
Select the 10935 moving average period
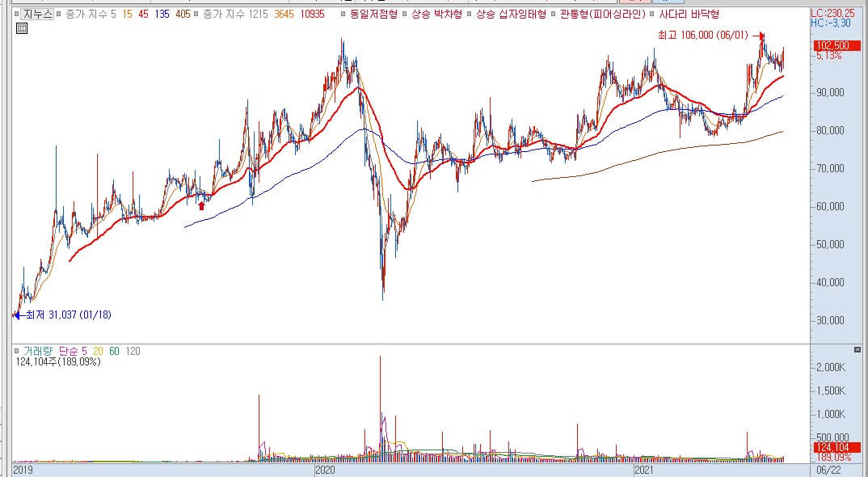(x=312, y=15)
